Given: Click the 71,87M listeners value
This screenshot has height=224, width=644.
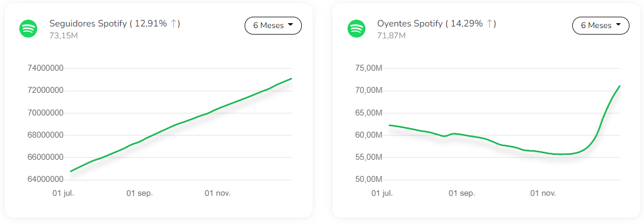Looking at the screenshot, I should 391,36.
